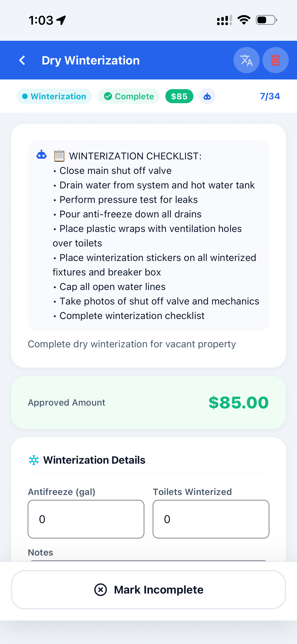Tap the snowflake Winterization Details icon

(34, 460)
